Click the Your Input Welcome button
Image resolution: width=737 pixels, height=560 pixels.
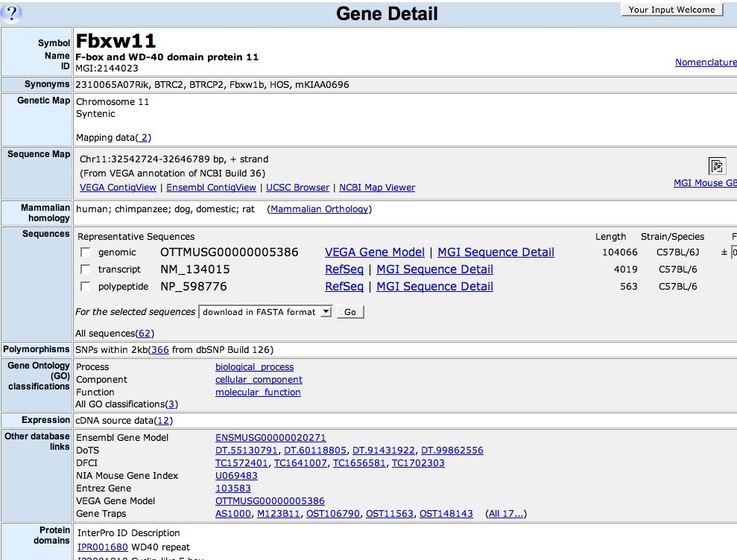(x=671, y=10)
